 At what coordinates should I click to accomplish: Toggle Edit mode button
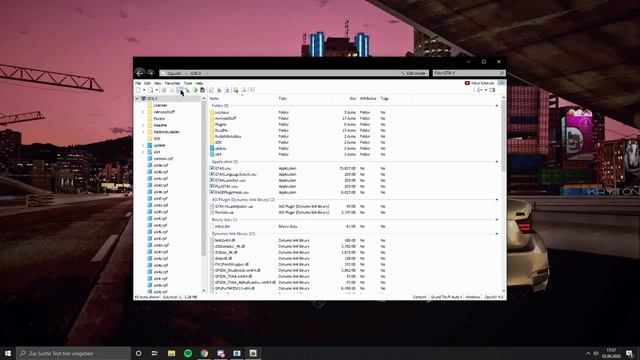click(413, 73)
